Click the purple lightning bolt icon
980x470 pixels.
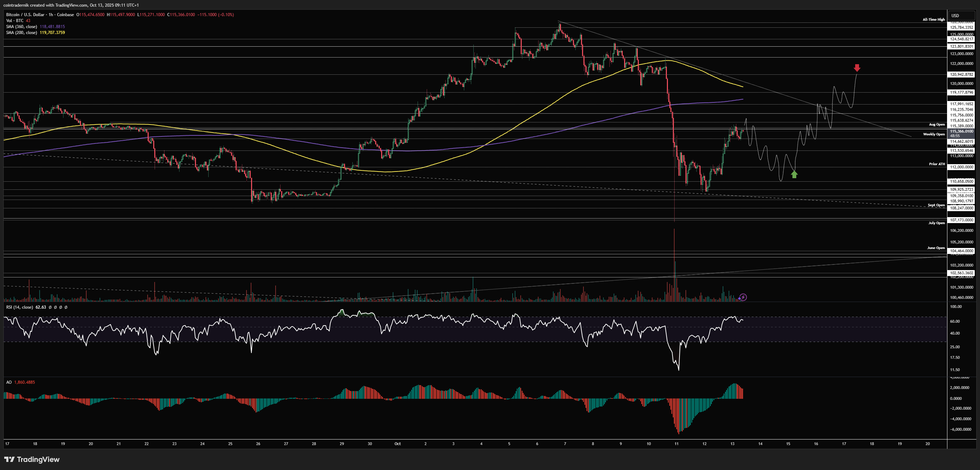pos(743,297)
